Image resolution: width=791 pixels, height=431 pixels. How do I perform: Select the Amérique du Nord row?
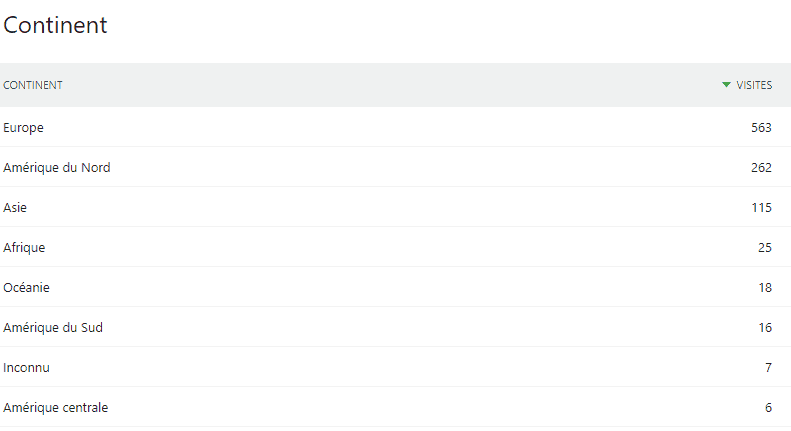pyautogui.click(x=396, y=167)
